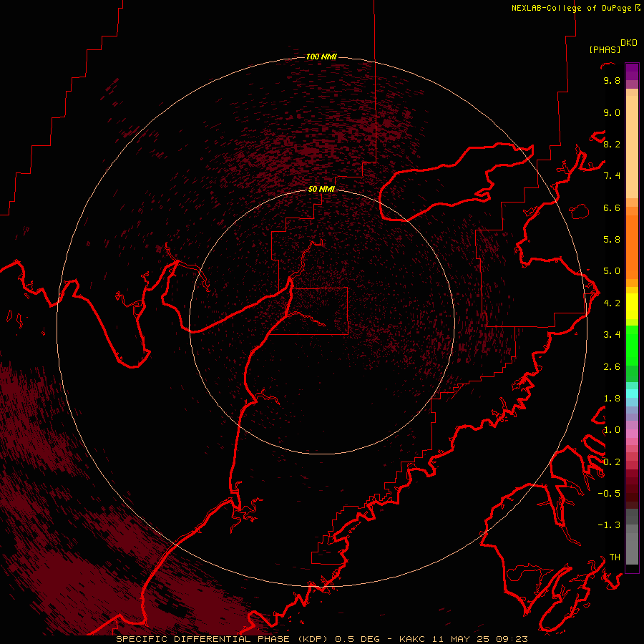
Task: Click the 50 NMI range ring label
Action: point(321,189)
